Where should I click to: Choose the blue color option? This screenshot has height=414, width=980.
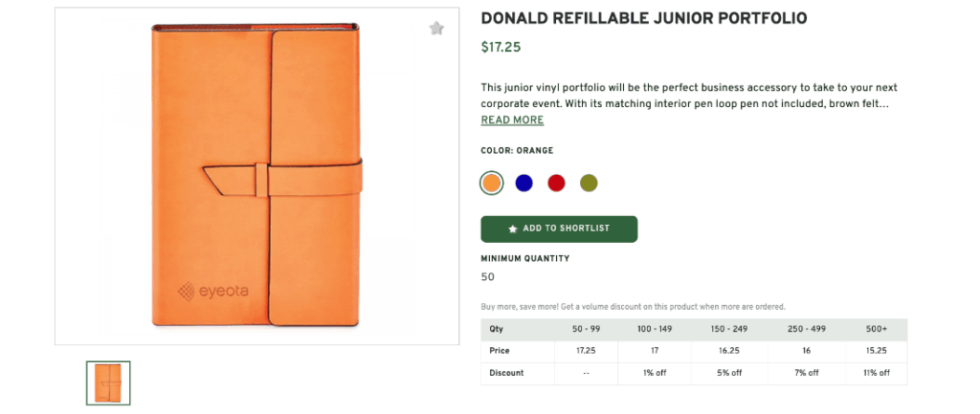coord(523,183)
